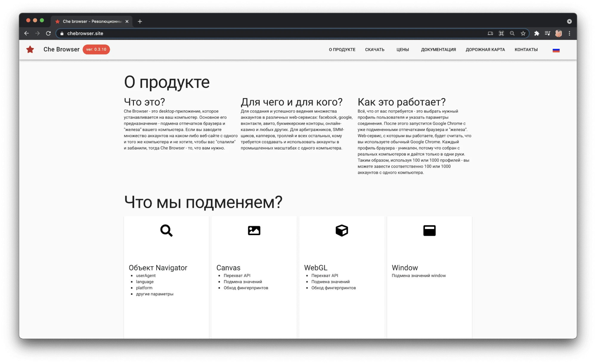Click the padlock site info icon
The image size is (596, 364).
pos(62,33)
